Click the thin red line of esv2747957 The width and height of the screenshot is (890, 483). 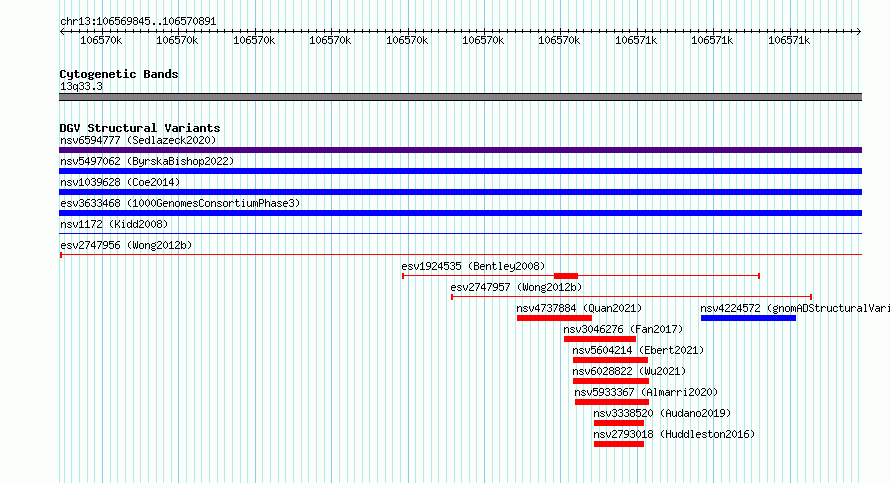[631, 297]
